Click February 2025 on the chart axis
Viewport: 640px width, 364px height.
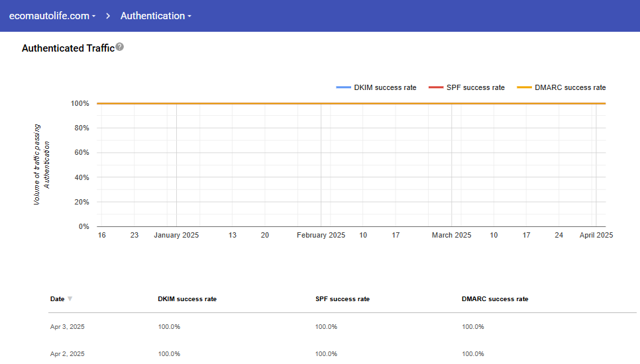click(321, 235)
